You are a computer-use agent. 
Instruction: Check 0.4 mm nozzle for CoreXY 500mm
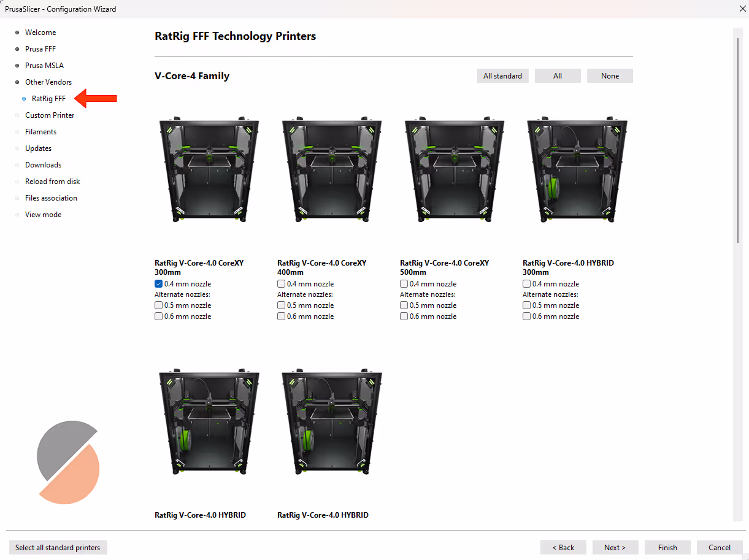click(404, 284)
